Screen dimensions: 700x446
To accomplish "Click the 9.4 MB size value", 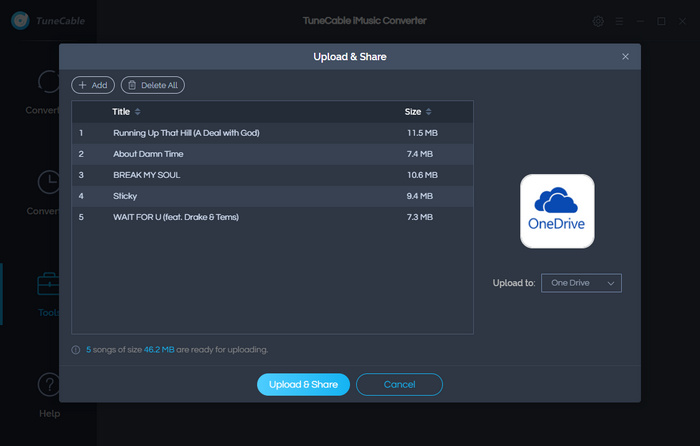I will tap(420, 196).
